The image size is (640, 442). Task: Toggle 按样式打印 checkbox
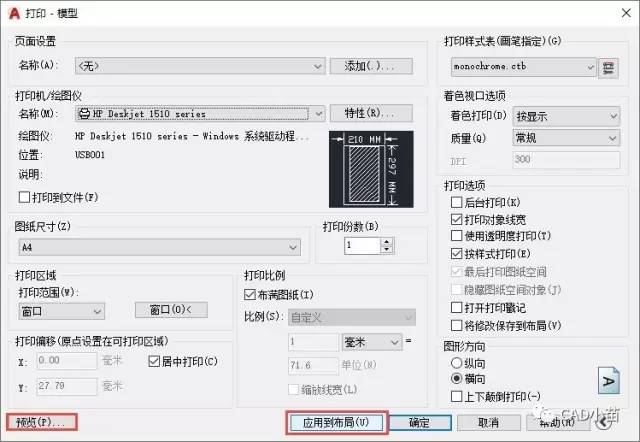click(x=456, y=254)
